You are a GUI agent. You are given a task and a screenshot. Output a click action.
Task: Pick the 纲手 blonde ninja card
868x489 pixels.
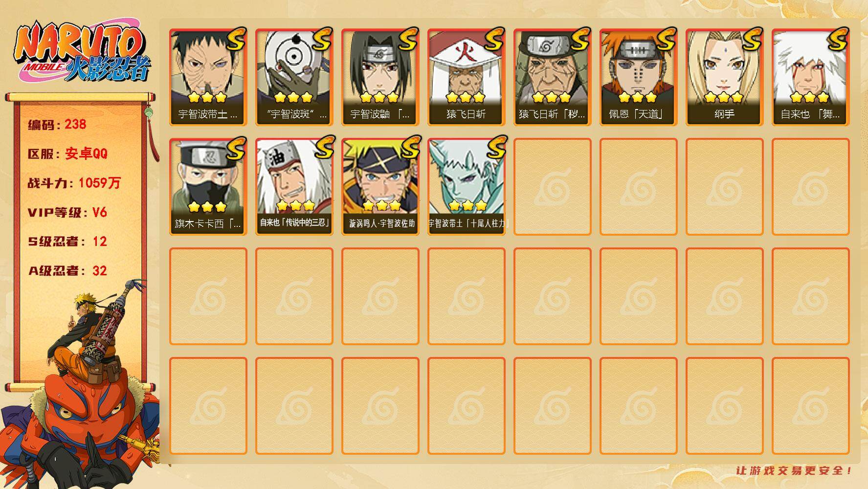[724, 77]
